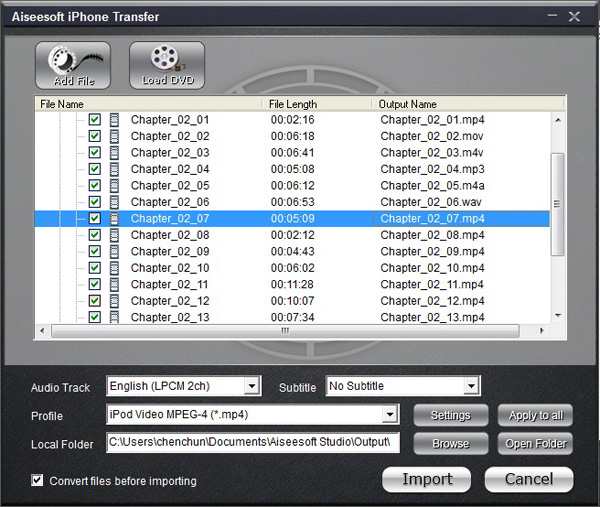Disable Convert files before importing
The height and width of the screenshot is (507, 600).
pyautogui.click(x=37, y=480)
